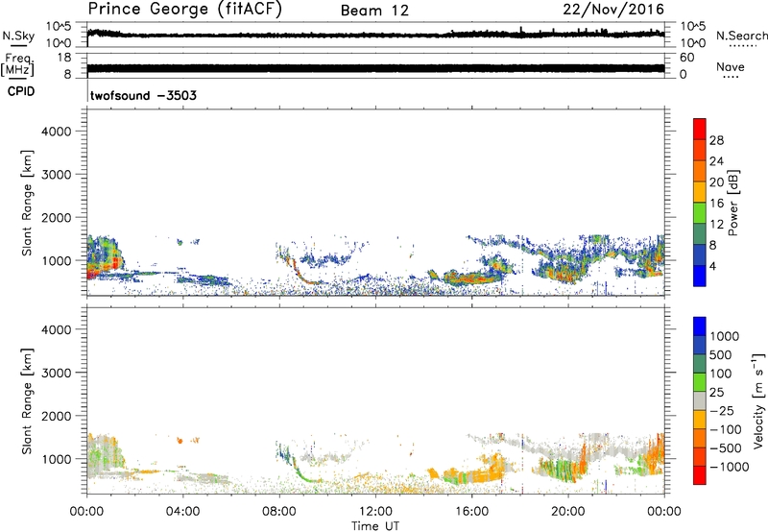Select the "CPID" label
Image resolution: width=768 pixels, height=532 pixels.
pyautogui.click(x=21, y=91)
